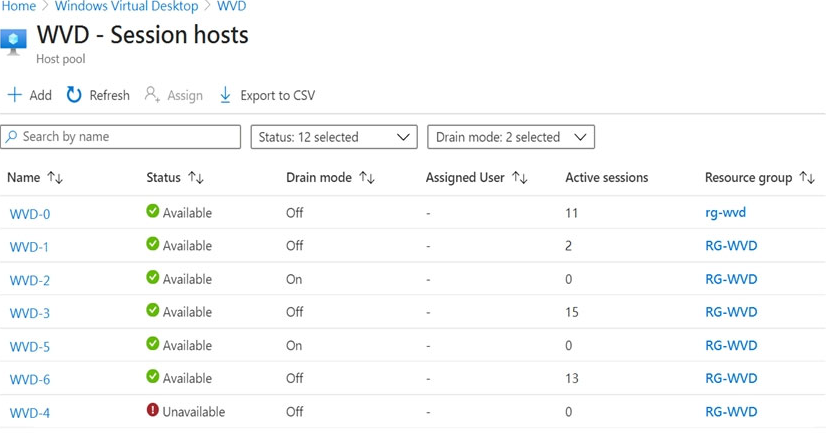The height and width of the screenshot is (433, 827).
Task: Click the Add plus icon
Action: [14, 95]
